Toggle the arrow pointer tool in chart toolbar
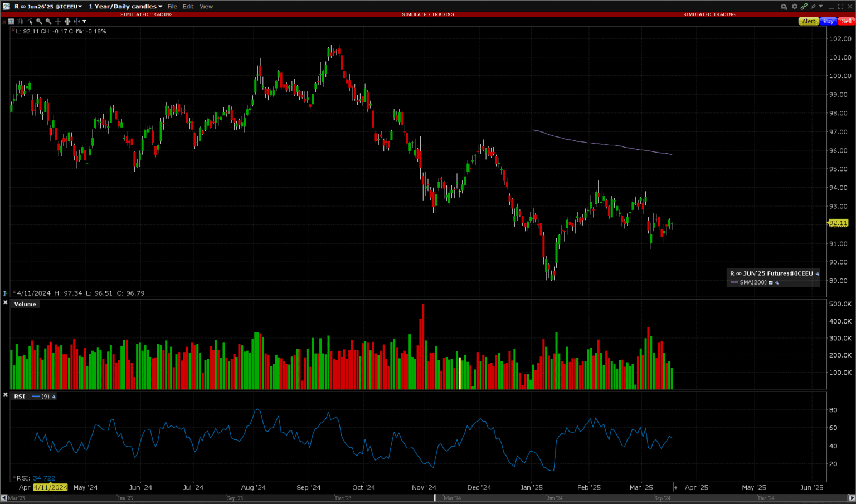 30,21
